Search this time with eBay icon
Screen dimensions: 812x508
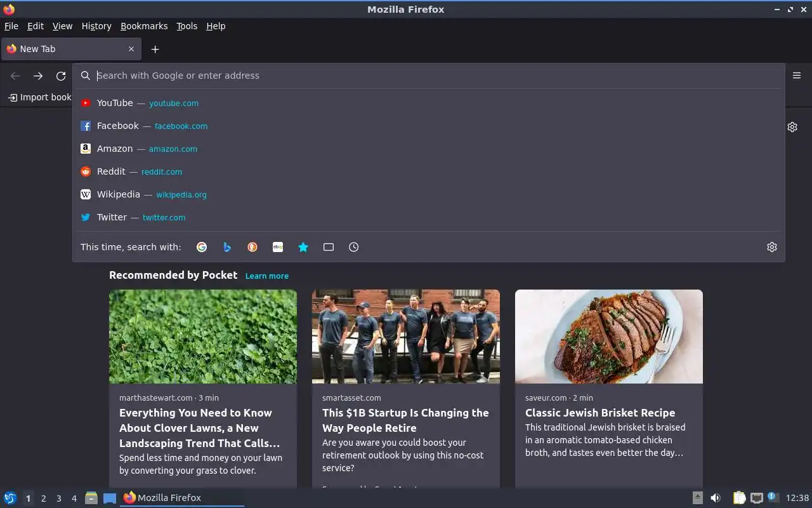pos(278,247)
